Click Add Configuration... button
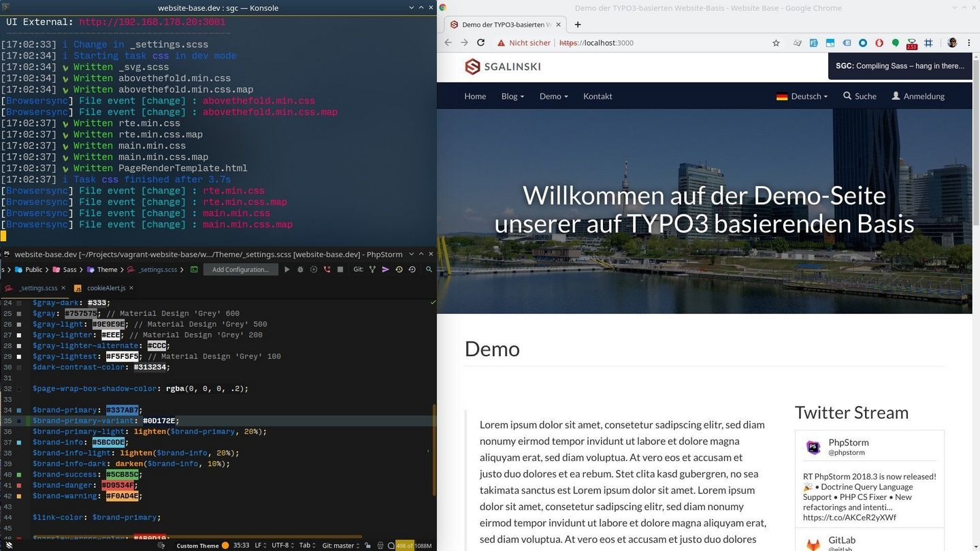Image resolution: width=980 pixels, height=551 pixels. click(240, 269)
